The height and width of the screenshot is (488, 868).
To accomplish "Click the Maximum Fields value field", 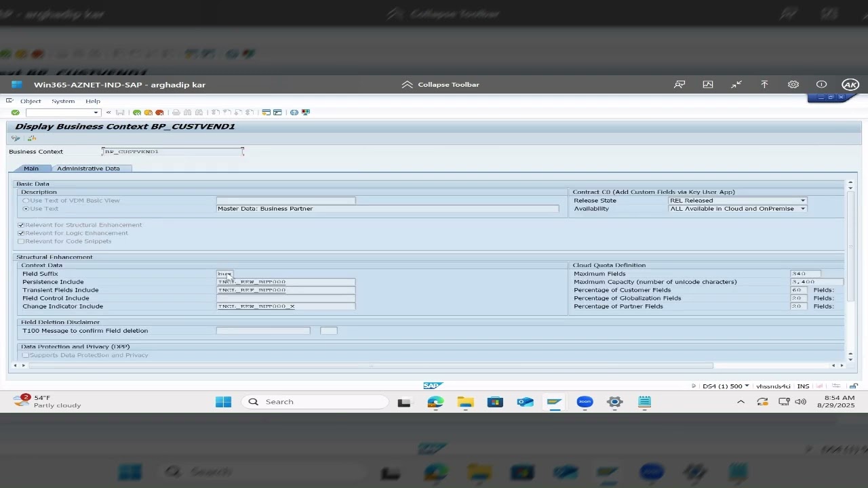I will point(806,274).
